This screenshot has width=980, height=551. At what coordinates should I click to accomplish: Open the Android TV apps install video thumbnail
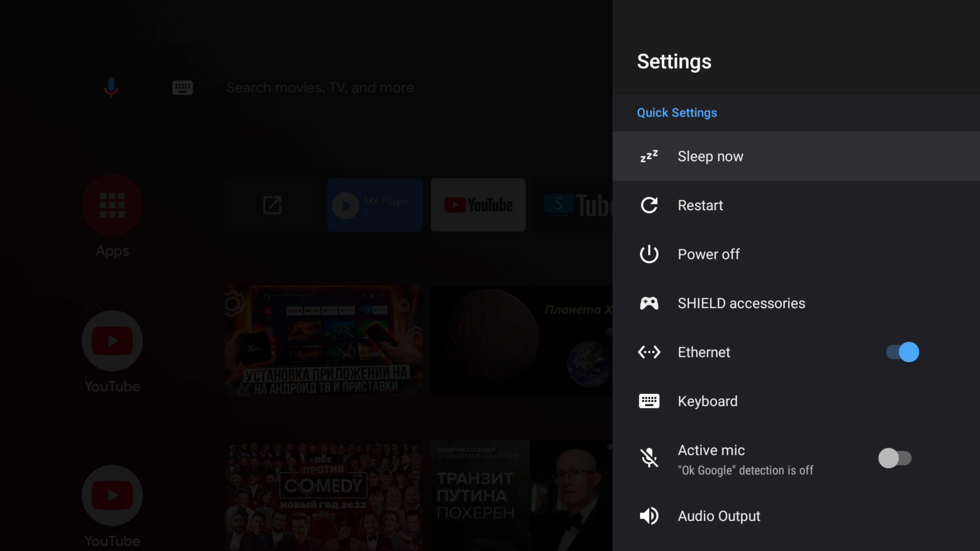[x=323, y=341]
